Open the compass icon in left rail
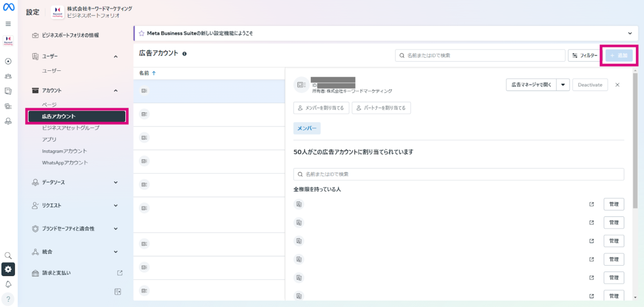The height and width of the screenshot is (307, 644). tap(8, 61)
